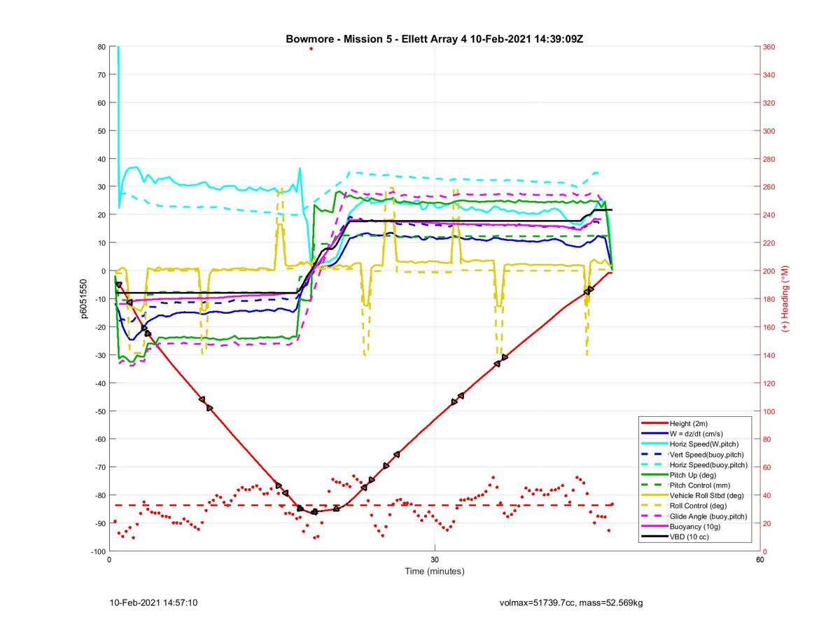Click the '-50' left axis tick label

(x=99, y=411)
